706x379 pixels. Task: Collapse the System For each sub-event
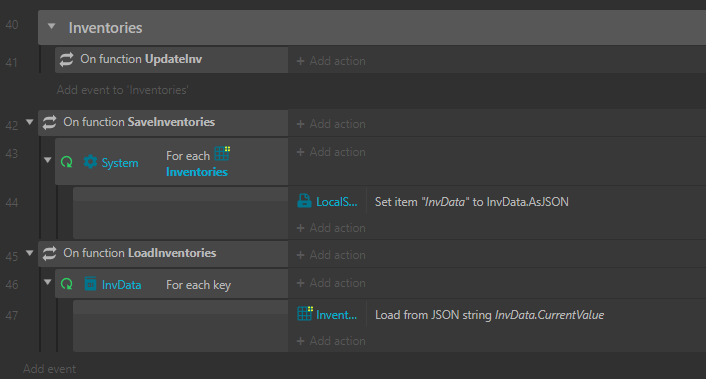47,160
